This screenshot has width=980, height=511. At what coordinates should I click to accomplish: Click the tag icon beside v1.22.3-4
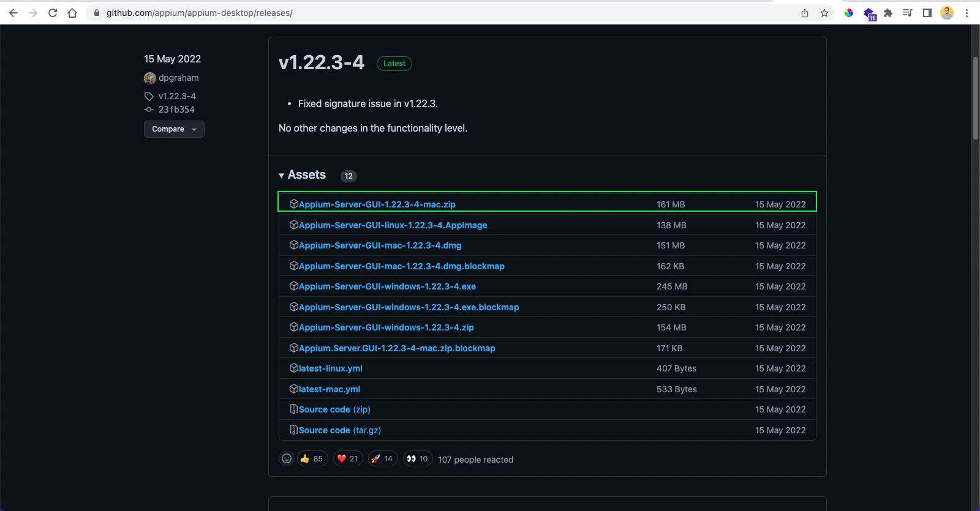tap(149, 96)
